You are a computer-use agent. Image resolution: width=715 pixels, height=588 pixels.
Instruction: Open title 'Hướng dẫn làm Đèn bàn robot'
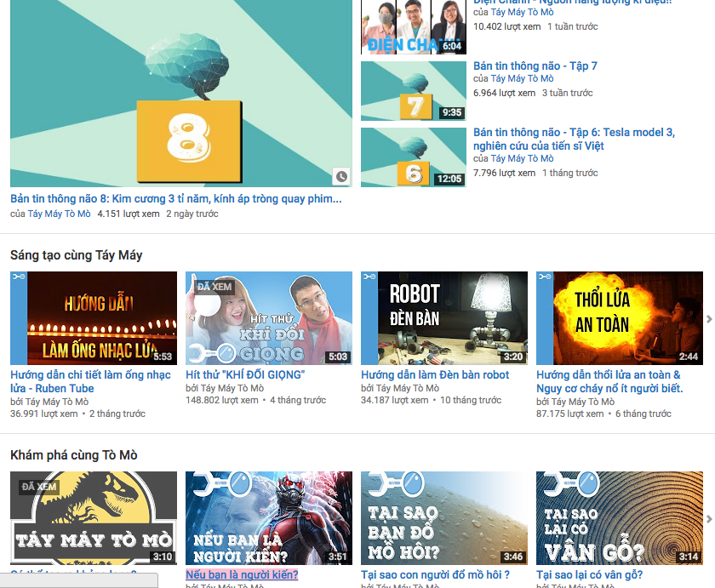435,374
